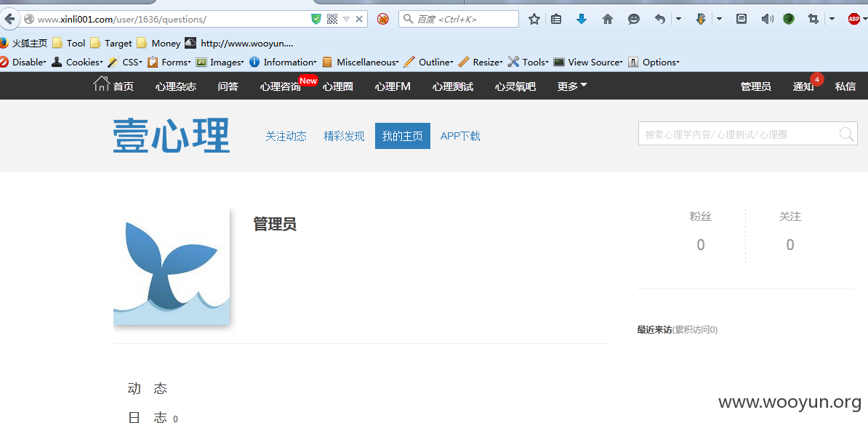This screenshot has width=868, height=423.
Task: Open the Miscellaneous developer toolbar menu
Action: (361, 62)
